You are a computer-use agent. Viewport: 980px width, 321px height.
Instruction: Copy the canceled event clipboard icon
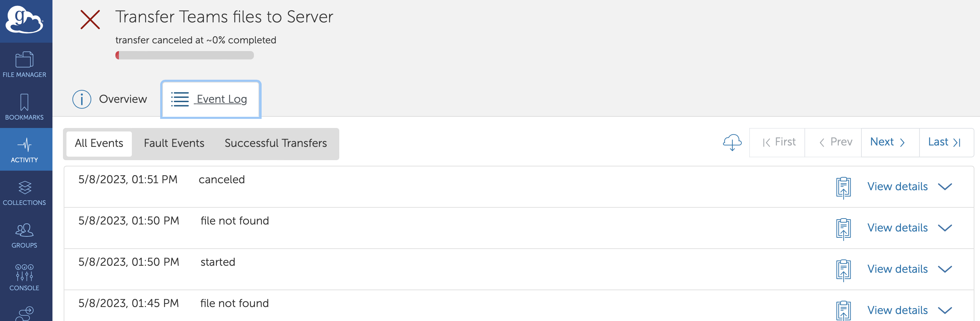pyautogui.click(x=843, y=187)
